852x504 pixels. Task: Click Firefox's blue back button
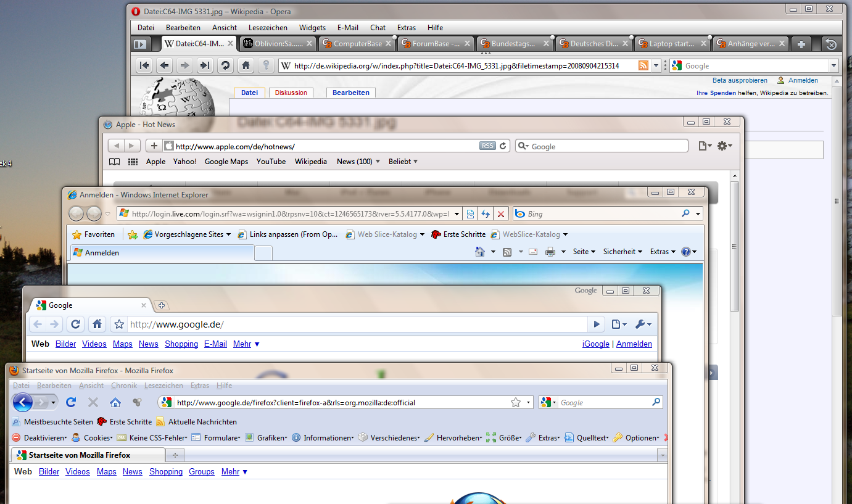click(x=23, y=403)
